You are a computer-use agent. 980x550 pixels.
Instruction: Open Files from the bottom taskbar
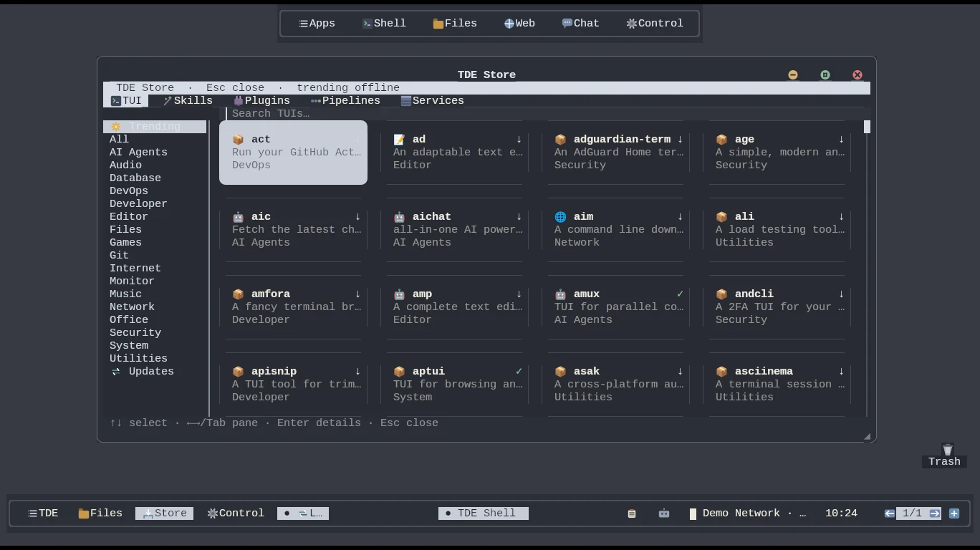100,513
